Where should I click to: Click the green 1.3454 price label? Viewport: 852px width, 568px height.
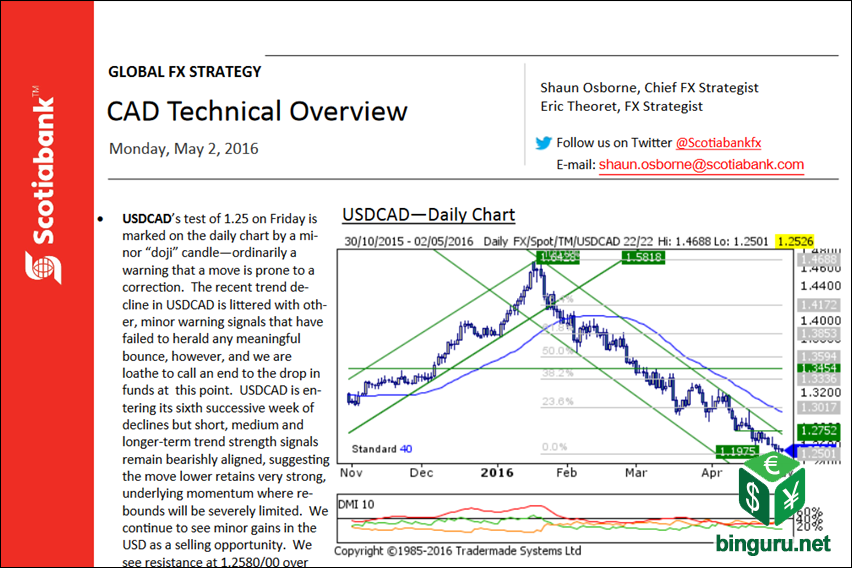pos(819,368)
